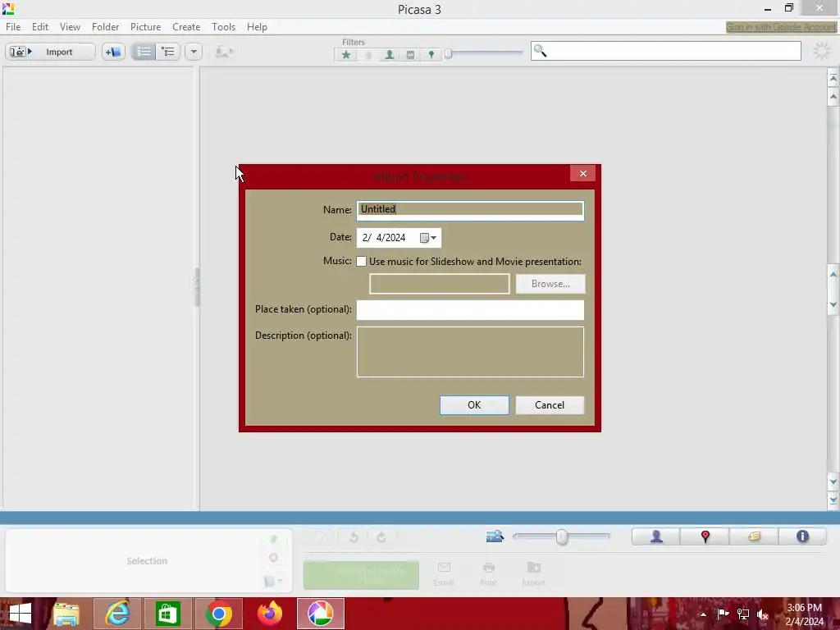This screenshot has height=630, width=840.
Task: Show the Tags panel
Action: (754, 536)
